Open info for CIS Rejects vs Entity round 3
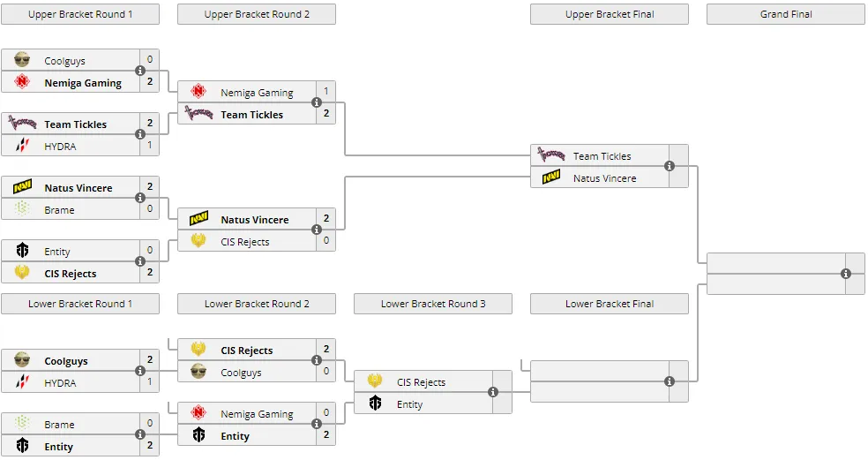The image size is (868, 460). [493, 392]
